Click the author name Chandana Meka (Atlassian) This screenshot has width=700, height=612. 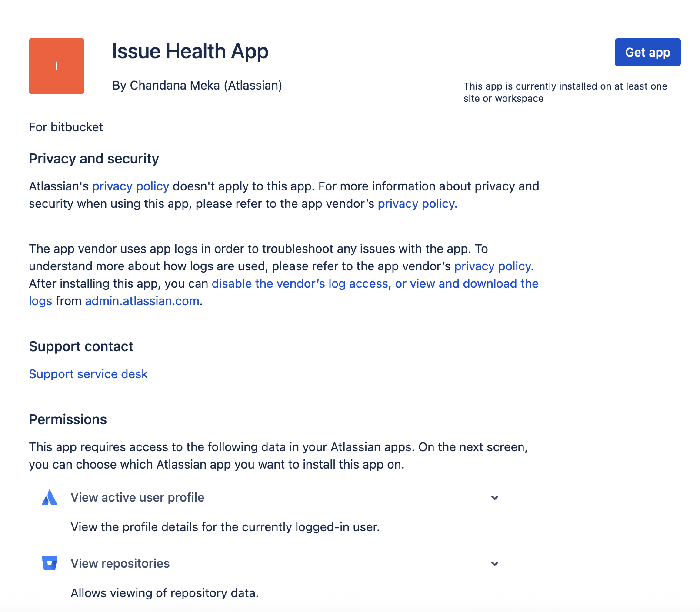[x=197, y=85]
